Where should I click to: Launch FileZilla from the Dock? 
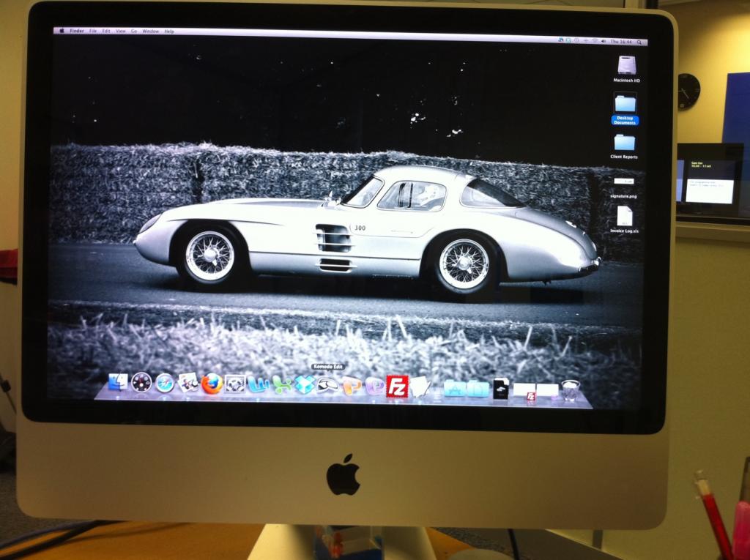point(397,387)
